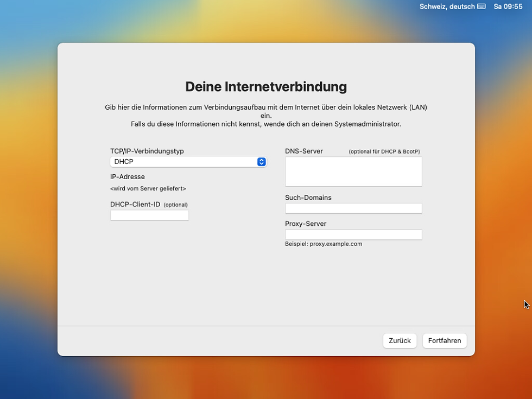The image size is (532, 399).
Task: Click the 'Deine Internetverbindung' heading
Action: tap(266, 86)
